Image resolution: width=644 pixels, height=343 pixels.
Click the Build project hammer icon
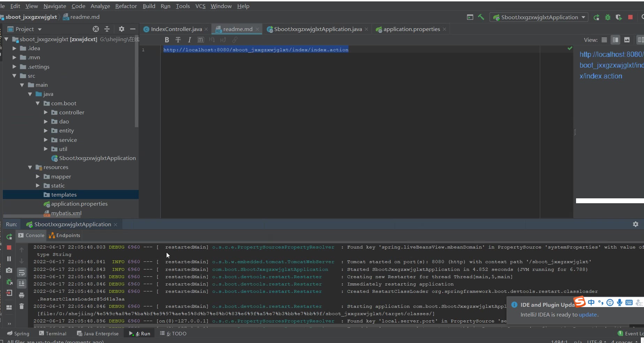point(481,17)
